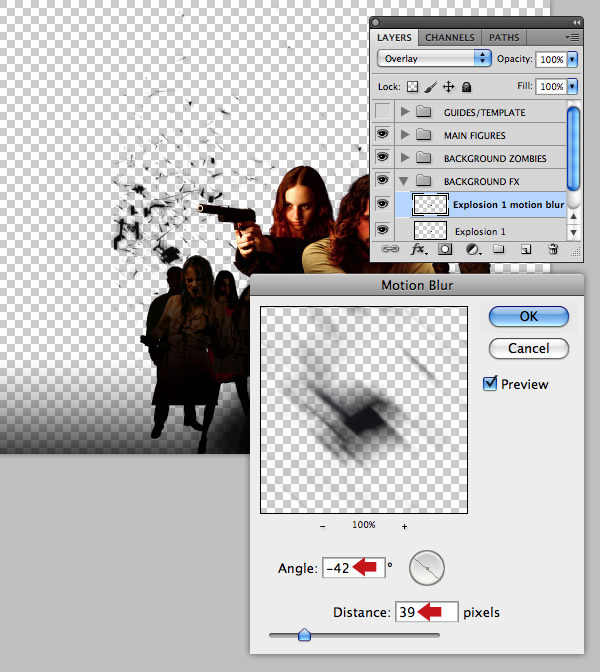Expand the MAIN FIGURES group

coord(405,135)
